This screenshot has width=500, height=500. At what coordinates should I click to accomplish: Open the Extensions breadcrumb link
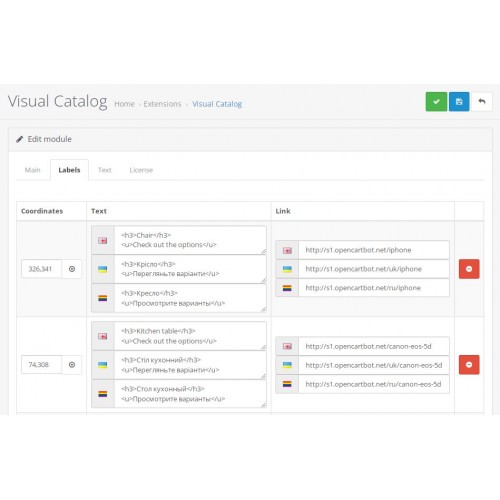pyautogui.click(x=162, y=104)
